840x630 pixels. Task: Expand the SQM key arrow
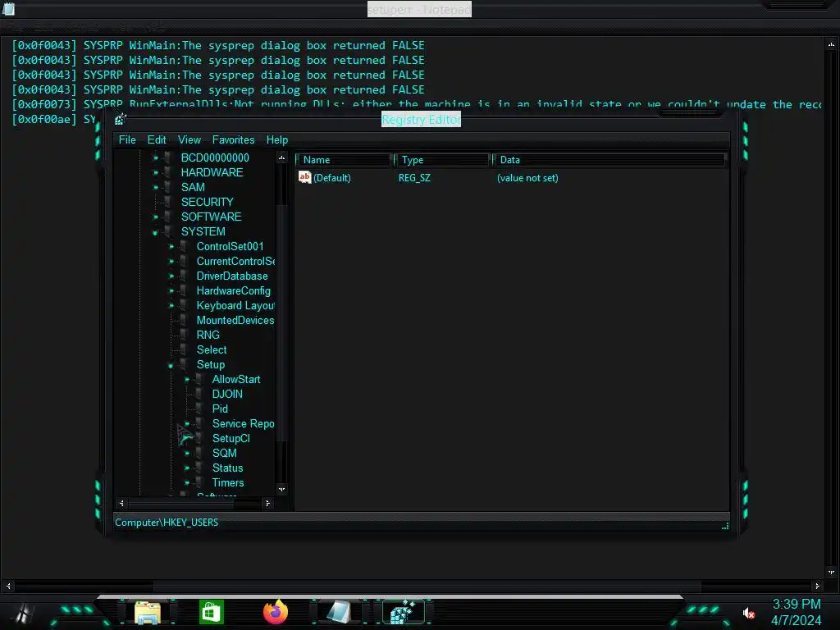(187, 453)
